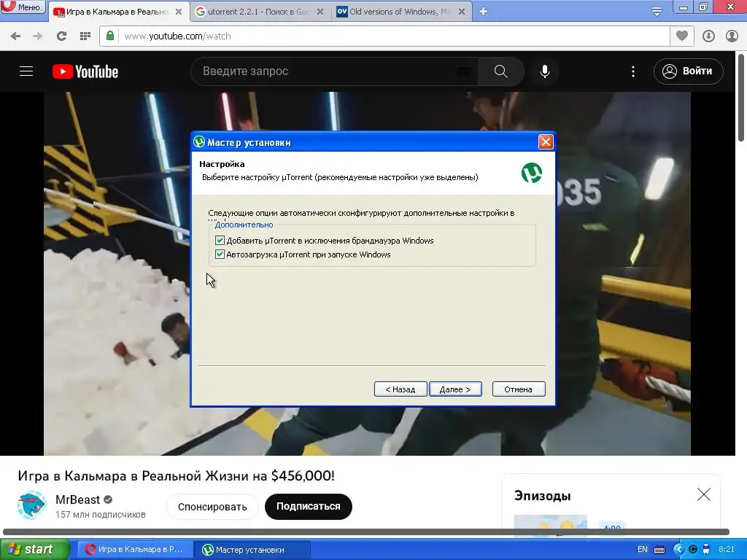The image size is (747, 560).
Task: Click the µTorrent logo in the installer title bar
Action: coord(199,142)
